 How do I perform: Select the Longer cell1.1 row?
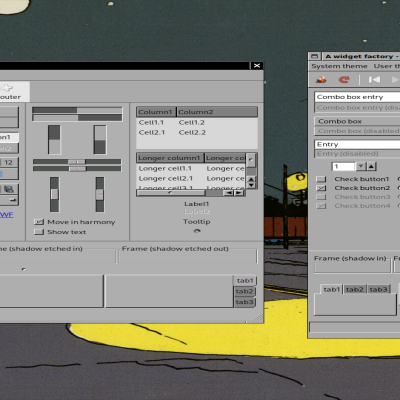tap(191, 169)
